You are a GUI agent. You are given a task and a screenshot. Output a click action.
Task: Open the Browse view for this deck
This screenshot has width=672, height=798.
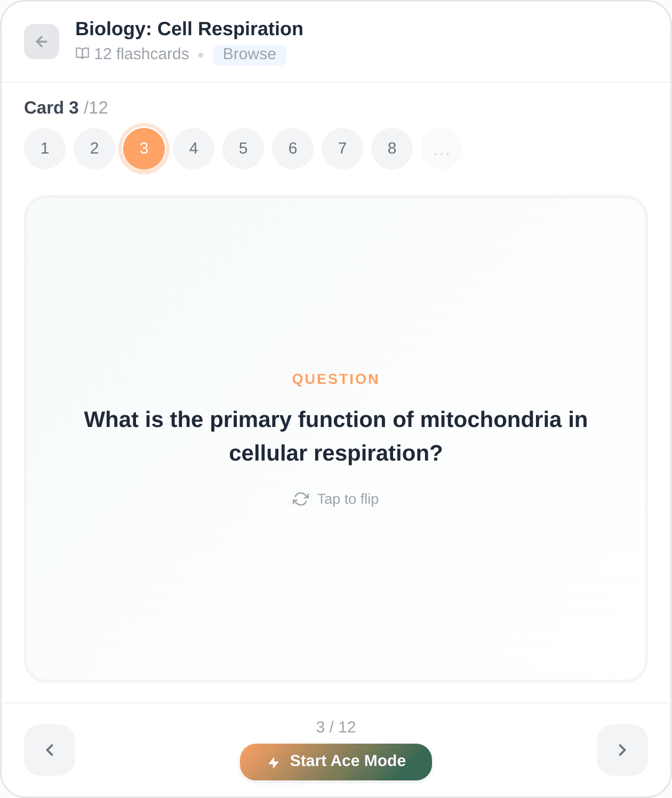(249, 54)
